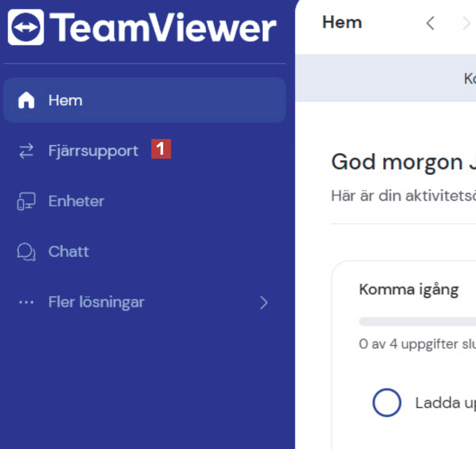Click the Hem house icon in sidebar
Screen dimensions: 476x449
click(26, 100)
